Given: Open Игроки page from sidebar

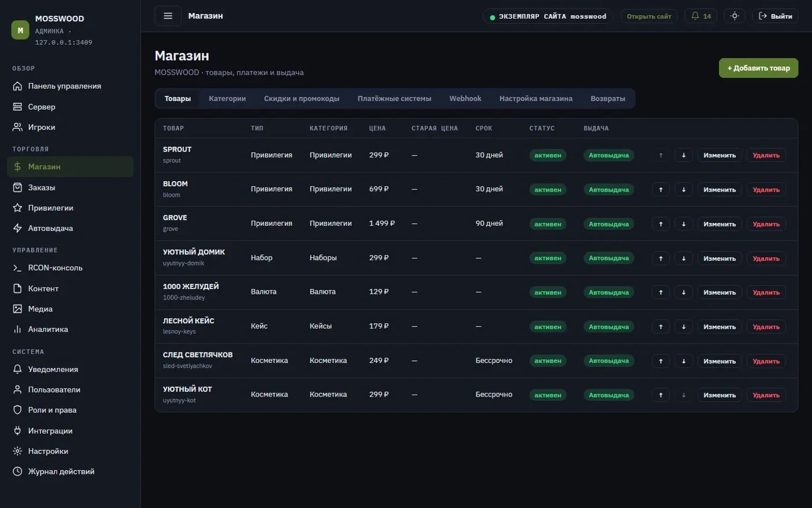Looking at the screenshot, I should (70, 127).
